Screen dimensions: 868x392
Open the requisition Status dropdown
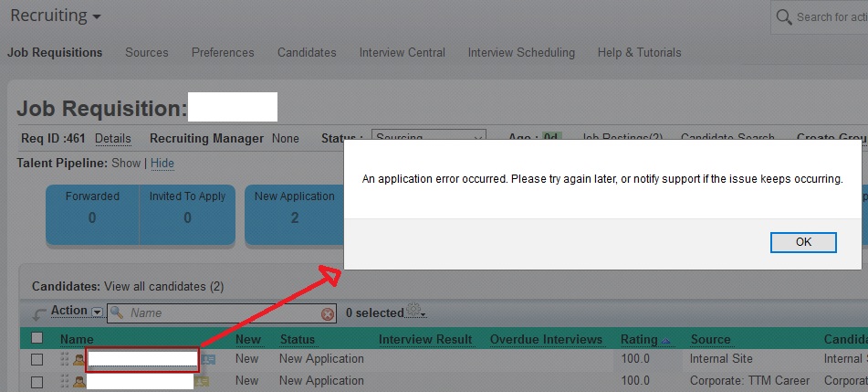429,136
